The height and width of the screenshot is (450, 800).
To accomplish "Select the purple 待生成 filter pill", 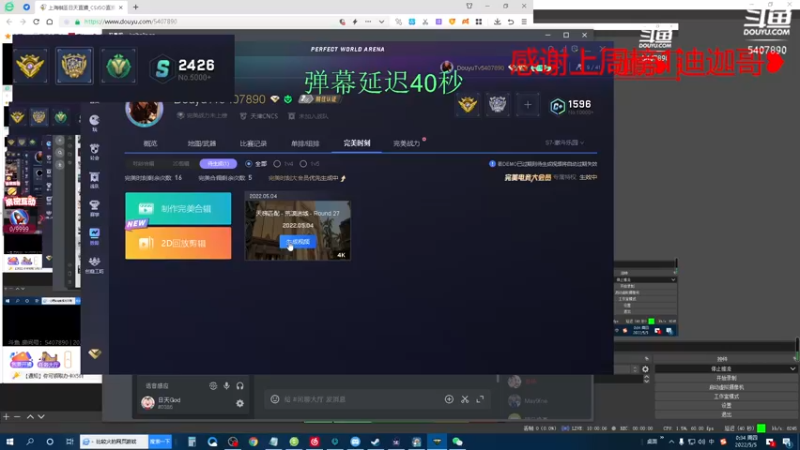I will point(218,164).
